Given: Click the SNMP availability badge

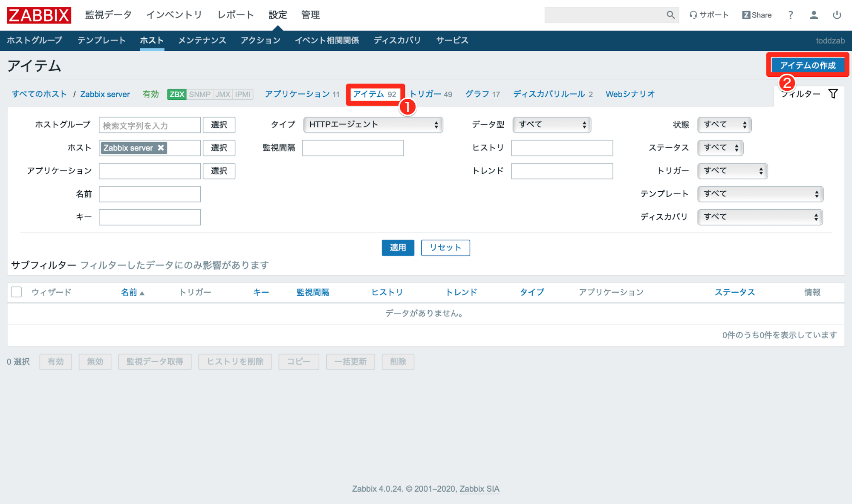Looking at the screenshot, I should pos(199,94).
